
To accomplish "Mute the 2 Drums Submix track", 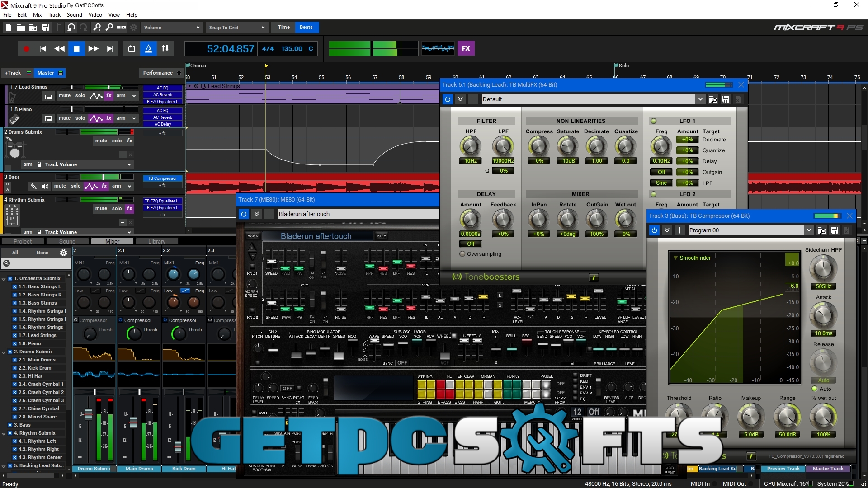I will (x=101, y=141).
